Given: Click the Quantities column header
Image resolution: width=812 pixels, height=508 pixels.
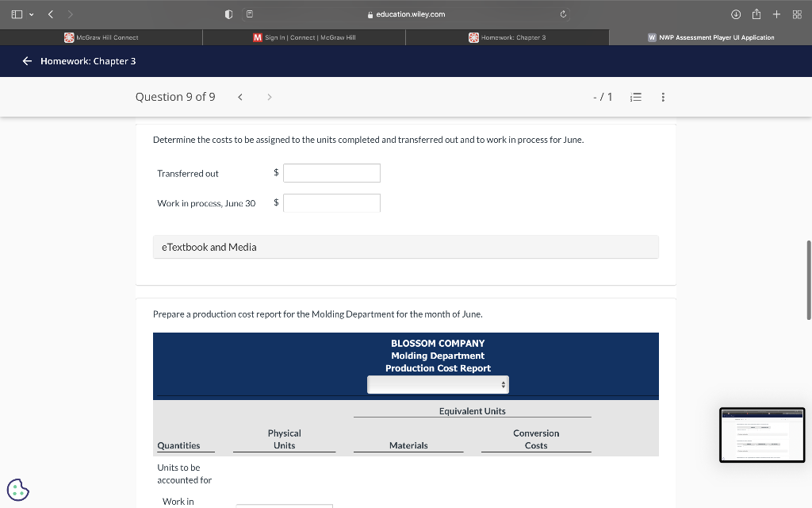Looking at the screenshot, I should point(178,445).
